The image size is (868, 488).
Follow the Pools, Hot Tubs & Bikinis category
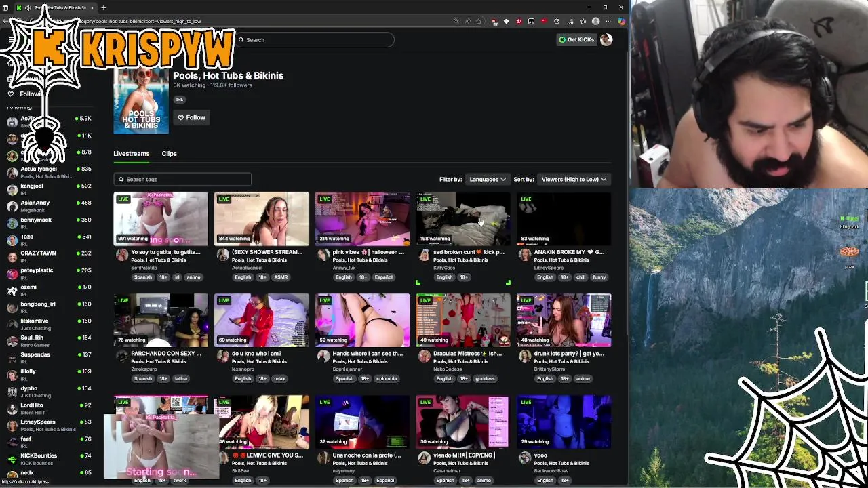(x=191, y=117)
